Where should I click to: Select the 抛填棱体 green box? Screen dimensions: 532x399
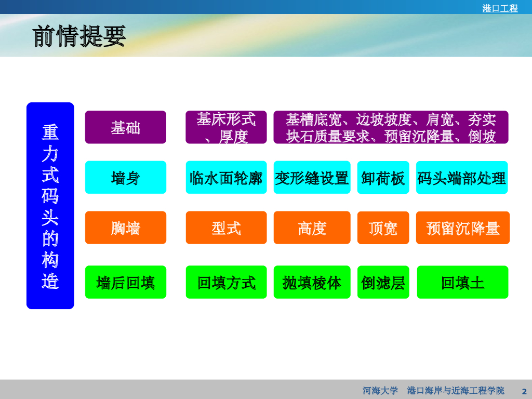pos(312,282)
